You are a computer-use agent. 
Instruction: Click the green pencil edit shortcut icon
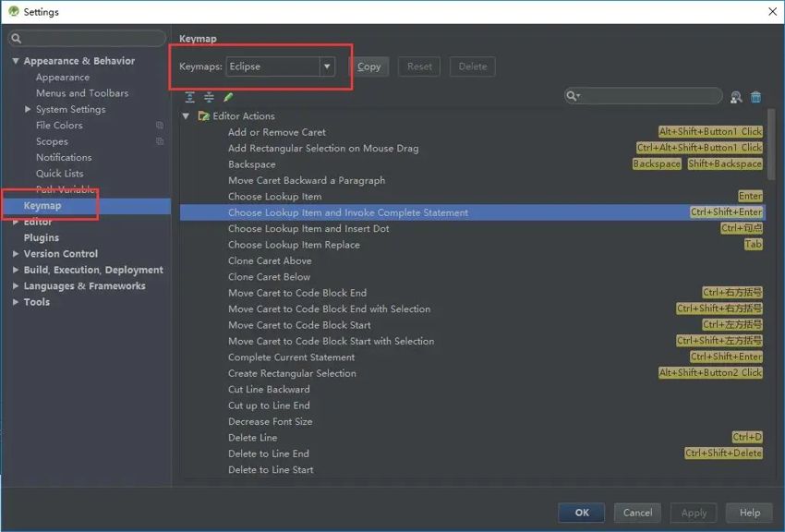(x=228, y=97)
